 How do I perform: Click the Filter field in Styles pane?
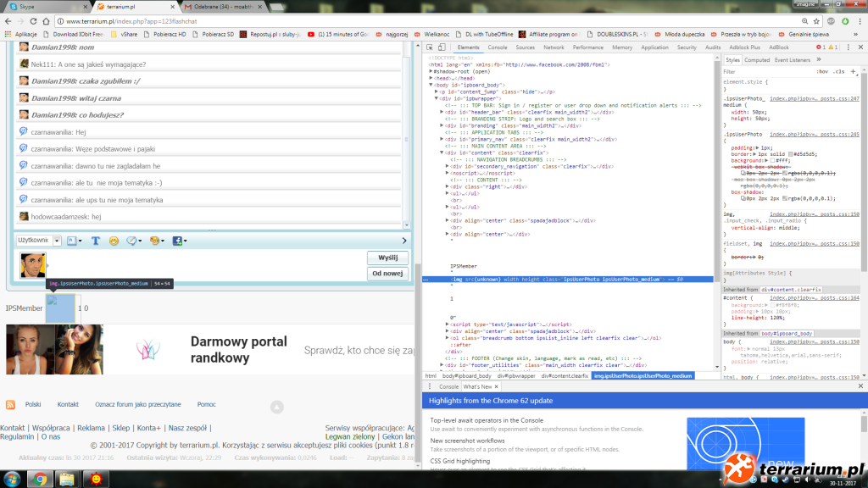pyautogui.click(x=766, y=71)
